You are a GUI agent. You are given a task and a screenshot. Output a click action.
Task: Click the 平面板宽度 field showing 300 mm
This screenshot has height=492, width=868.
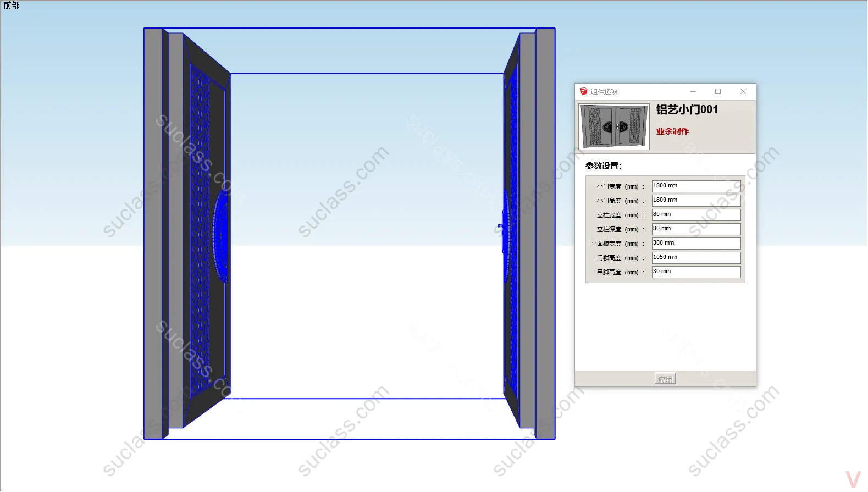click(x=696, y=244)
